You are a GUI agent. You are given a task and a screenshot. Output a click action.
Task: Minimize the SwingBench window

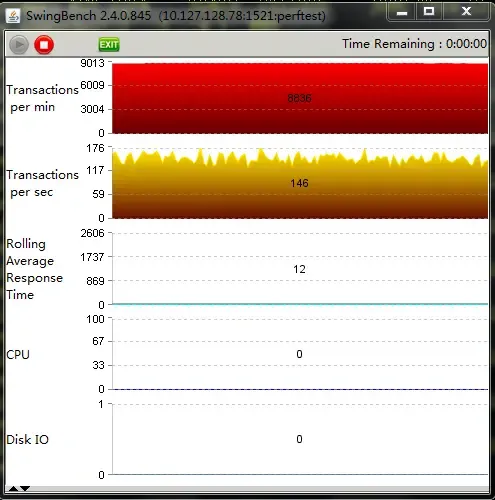click(402, 12)
